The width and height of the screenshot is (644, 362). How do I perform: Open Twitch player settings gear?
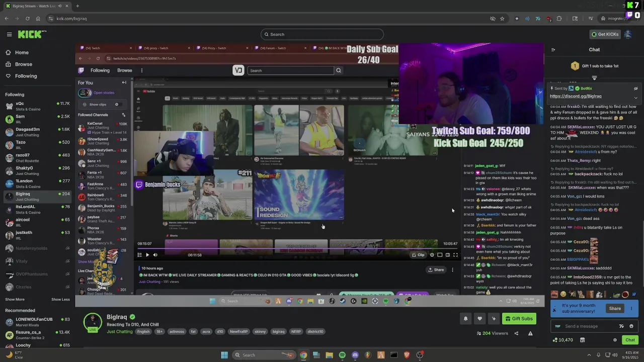coord(432,255)
